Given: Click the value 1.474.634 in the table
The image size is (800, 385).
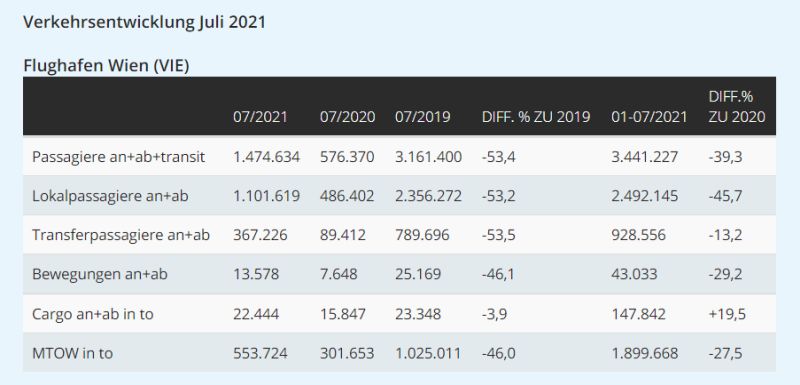Looking at the screenshot, I should [x=266, y=157].
